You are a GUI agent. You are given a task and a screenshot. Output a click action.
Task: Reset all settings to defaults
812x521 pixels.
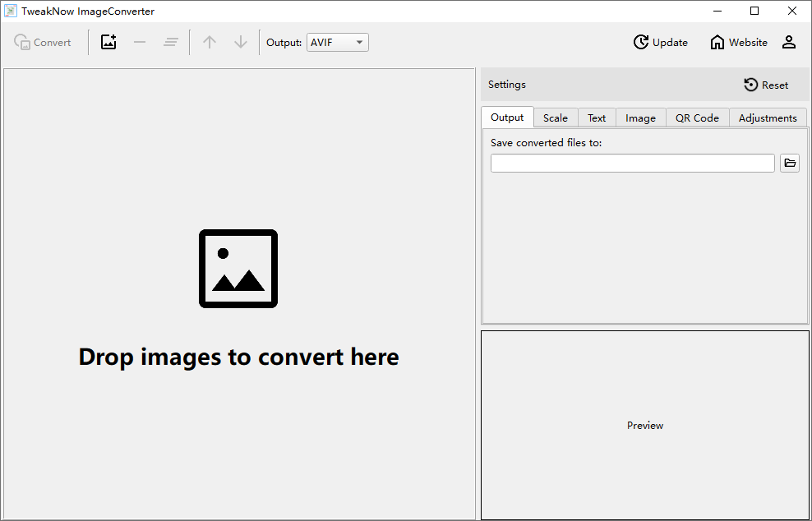click(x=765, y=85)
